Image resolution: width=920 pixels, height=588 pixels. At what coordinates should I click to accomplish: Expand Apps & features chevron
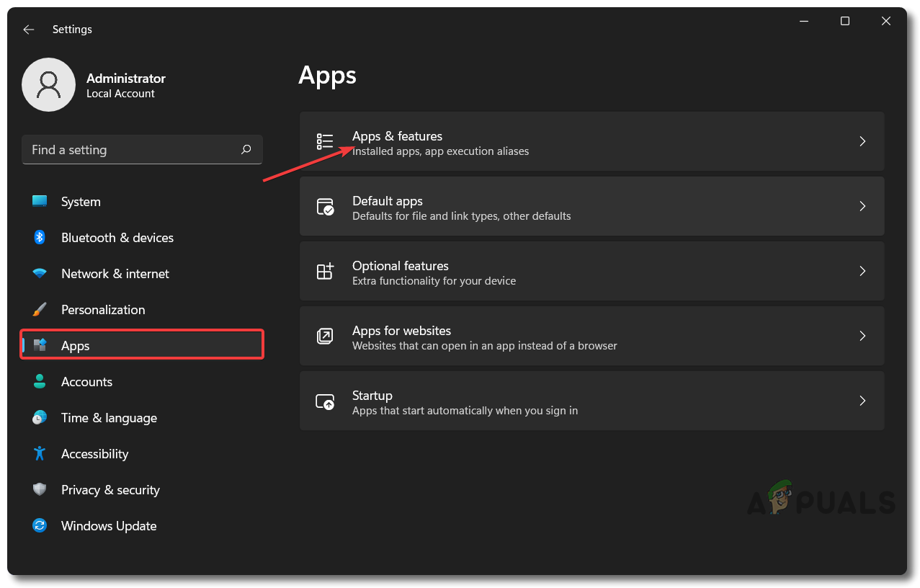tap(862, 142)
